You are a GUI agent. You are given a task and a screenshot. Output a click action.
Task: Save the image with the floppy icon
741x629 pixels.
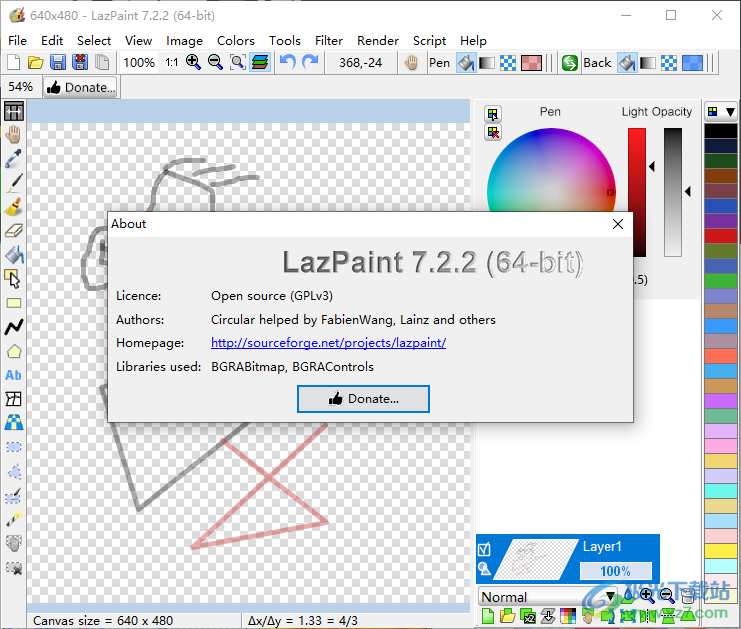[58, 62]
